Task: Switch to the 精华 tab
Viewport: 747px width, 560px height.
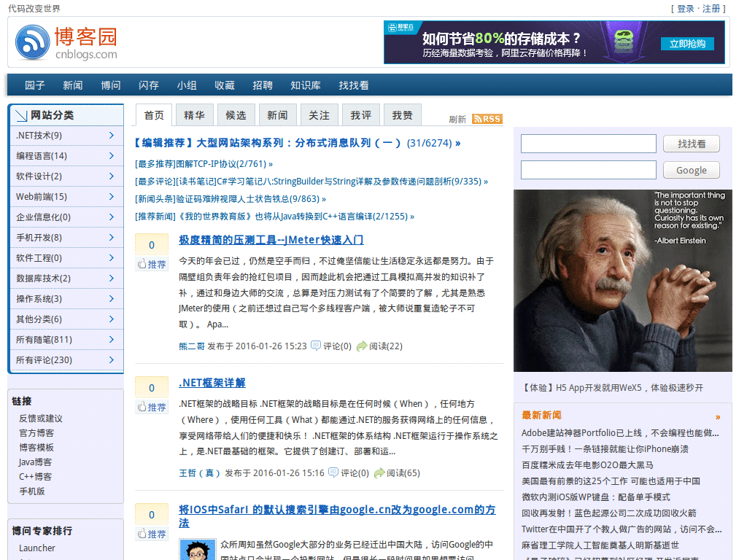Action: 194,115
